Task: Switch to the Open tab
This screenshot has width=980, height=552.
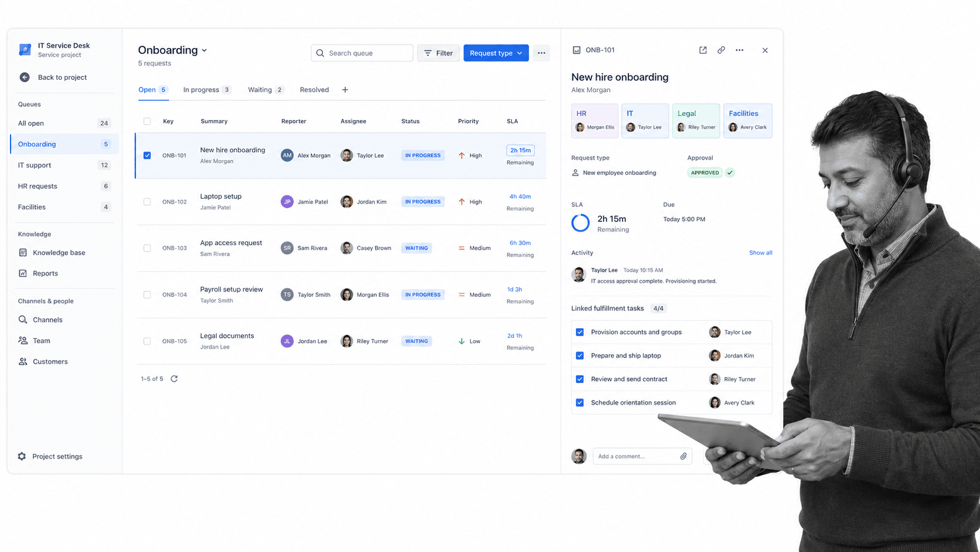Action: [x=153, y=90]
